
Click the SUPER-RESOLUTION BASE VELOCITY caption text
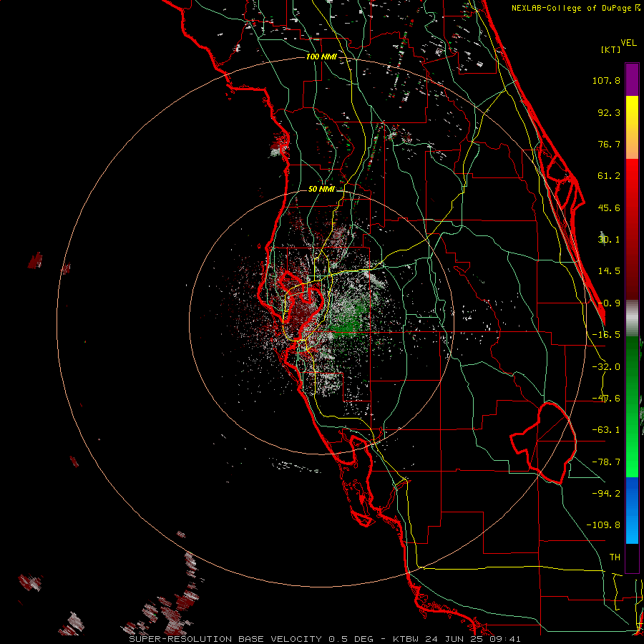pyautogui.click(x=227, y=639)
